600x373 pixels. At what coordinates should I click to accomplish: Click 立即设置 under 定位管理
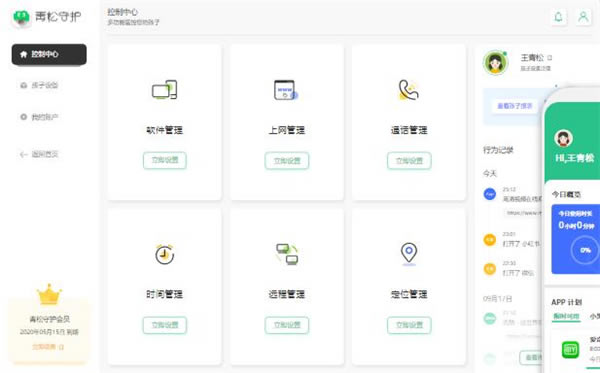pos(409,325)
